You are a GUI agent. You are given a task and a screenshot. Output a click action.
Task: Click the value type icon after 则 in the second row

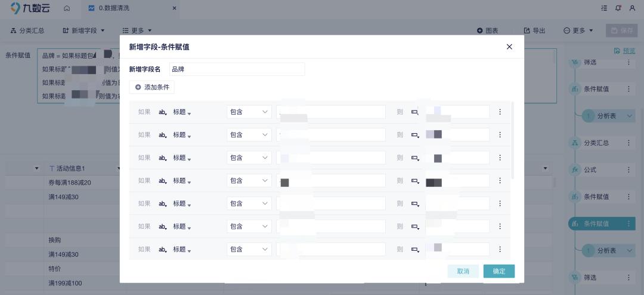415,135
